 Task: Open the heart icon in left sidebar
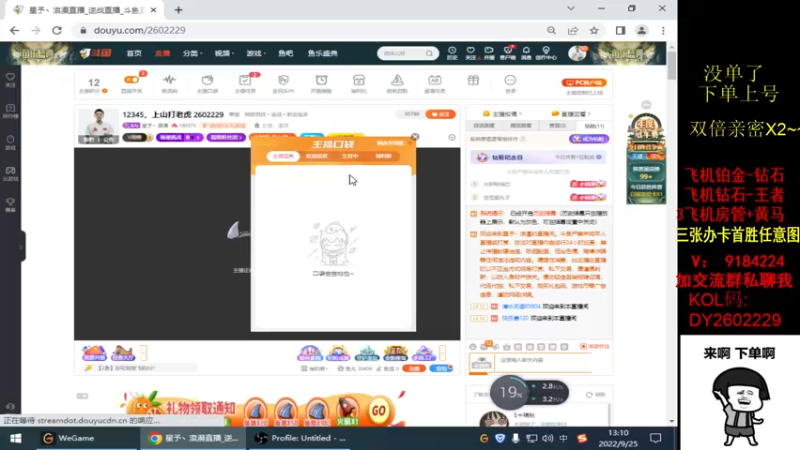(x=10, y=80)
